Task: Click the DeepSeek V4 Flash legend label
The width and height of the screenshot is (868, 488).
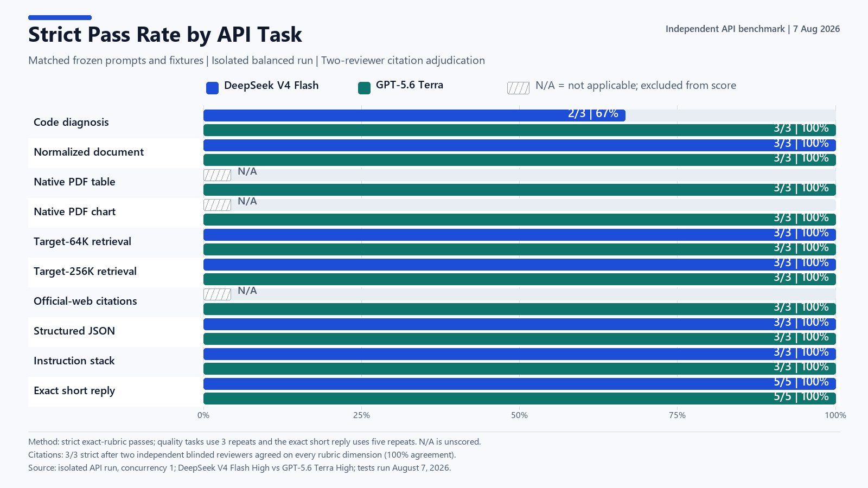Action: 271,85
